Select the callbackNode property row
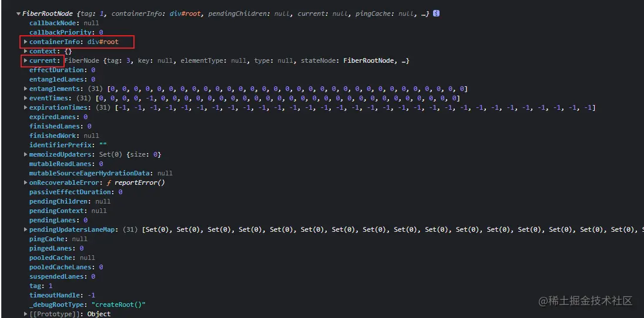The width and height of the screenshot is (644, 318). click(64, 23)
